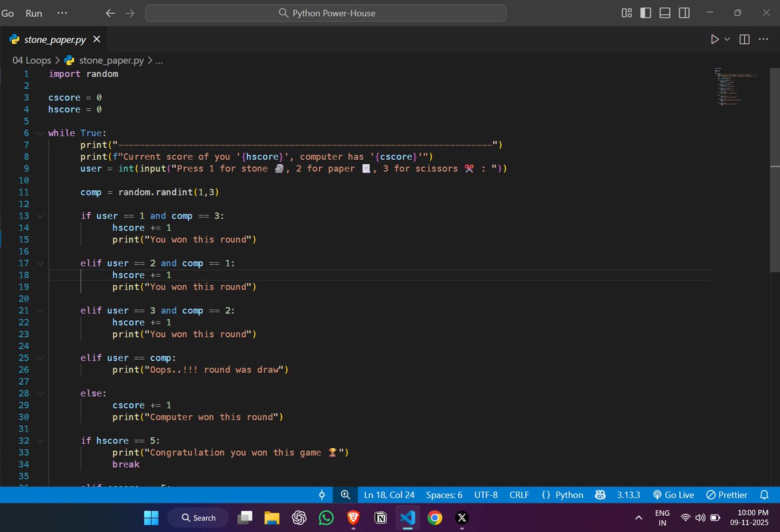780x532 pixels.
Task: Open Go to Line via Ln 18, Col 24
Action: 389,495
